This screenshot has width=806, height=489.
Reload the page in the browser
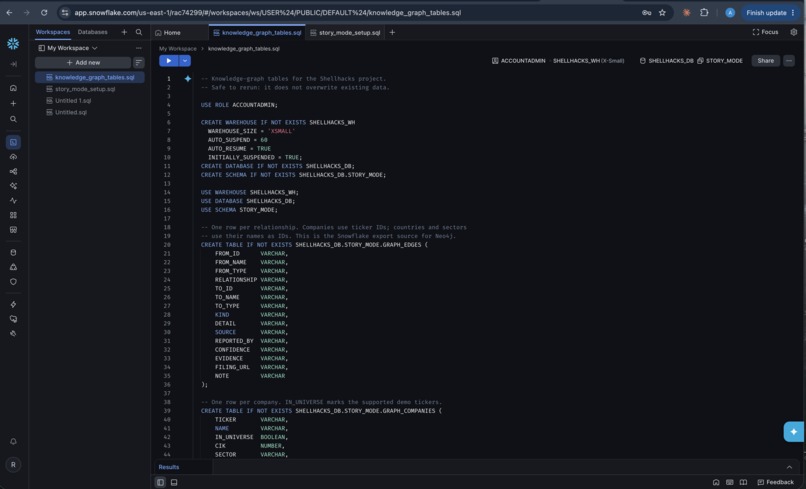[x=44, y=12]
